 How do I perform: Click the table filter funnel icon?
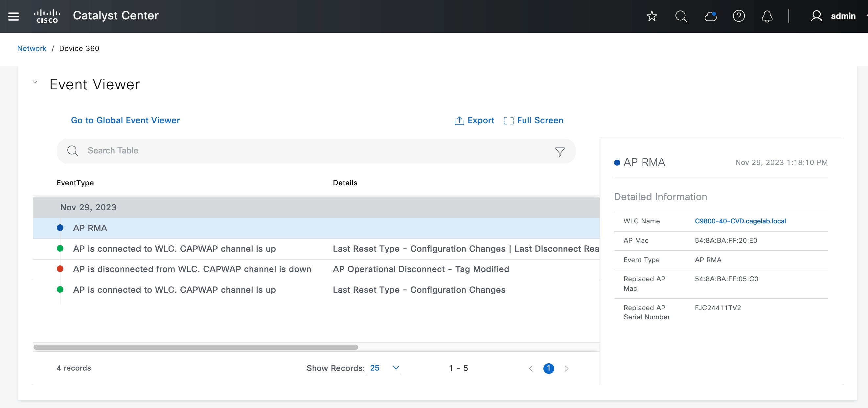pyautogui.click(x=560, y=152)
